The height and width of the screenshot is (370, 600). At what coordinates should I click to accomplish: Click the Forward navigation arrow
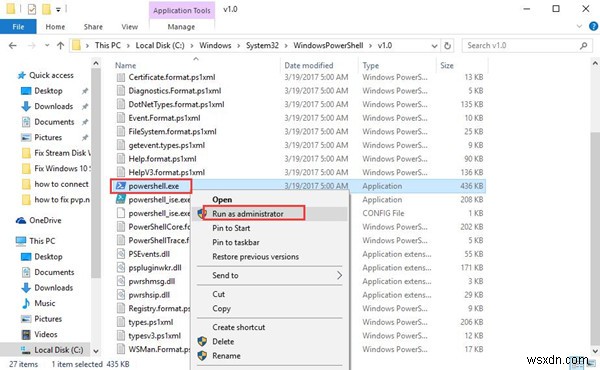tap(32, 46)
